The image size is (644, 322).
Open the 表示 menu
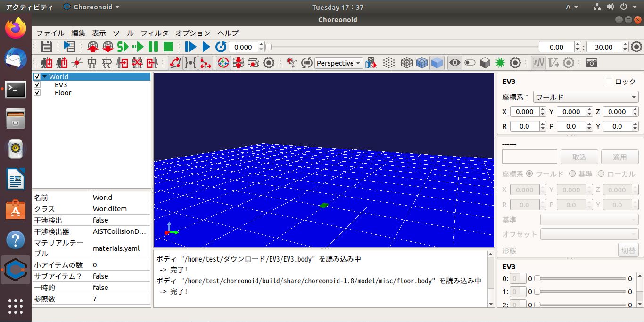coord(99,33)
